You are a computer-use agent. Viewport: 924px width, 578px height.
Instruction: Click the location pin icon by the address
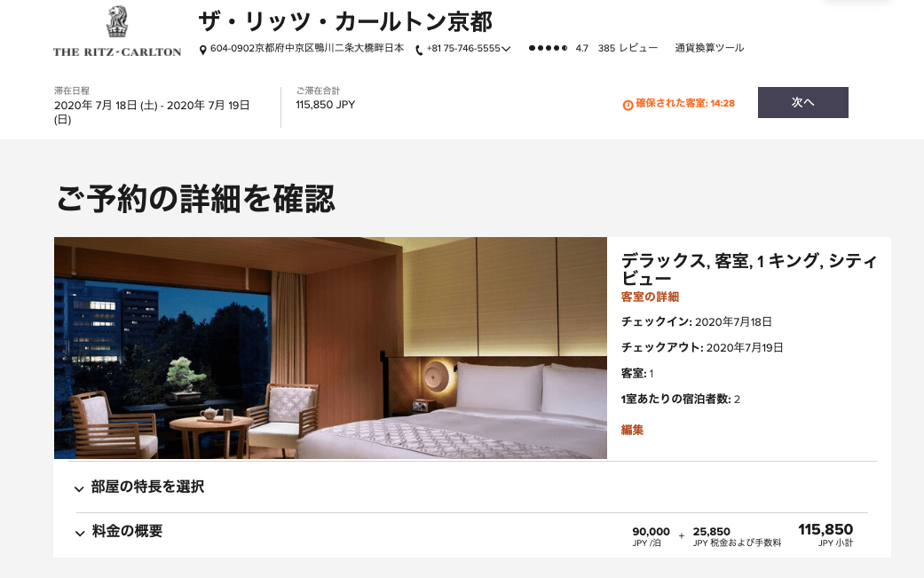click(202, 51)
